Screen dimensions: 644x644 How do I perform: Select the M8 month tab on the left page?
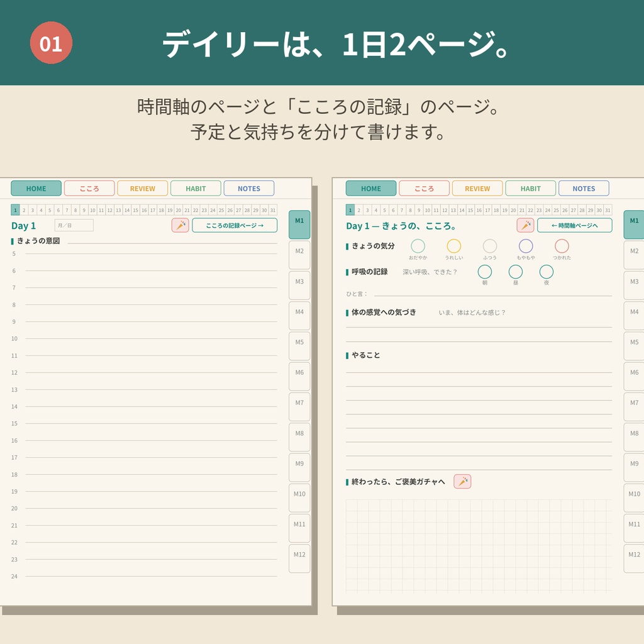tap(299, 438)
